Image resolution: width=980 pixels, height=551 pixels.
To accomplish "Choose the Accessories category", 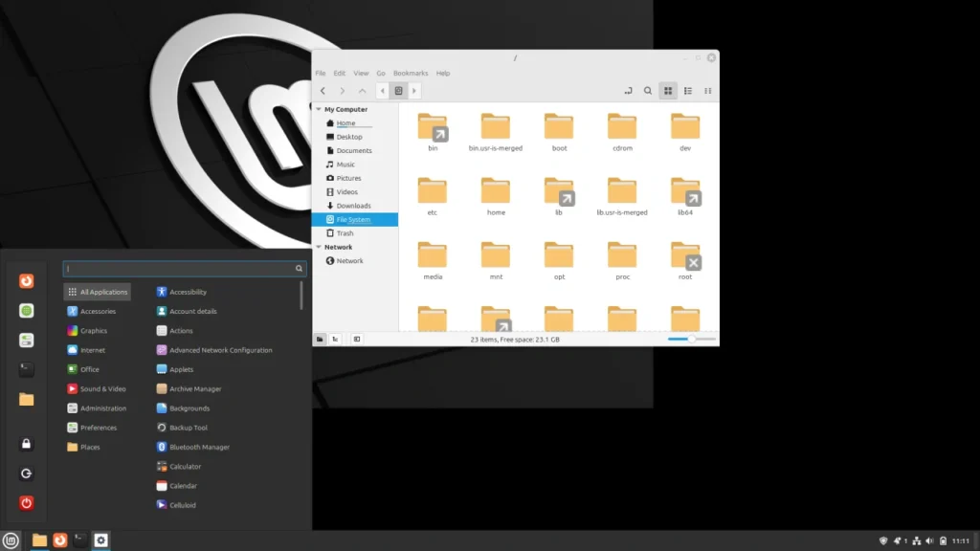I will pyautogui.click(x=91, y=311).
